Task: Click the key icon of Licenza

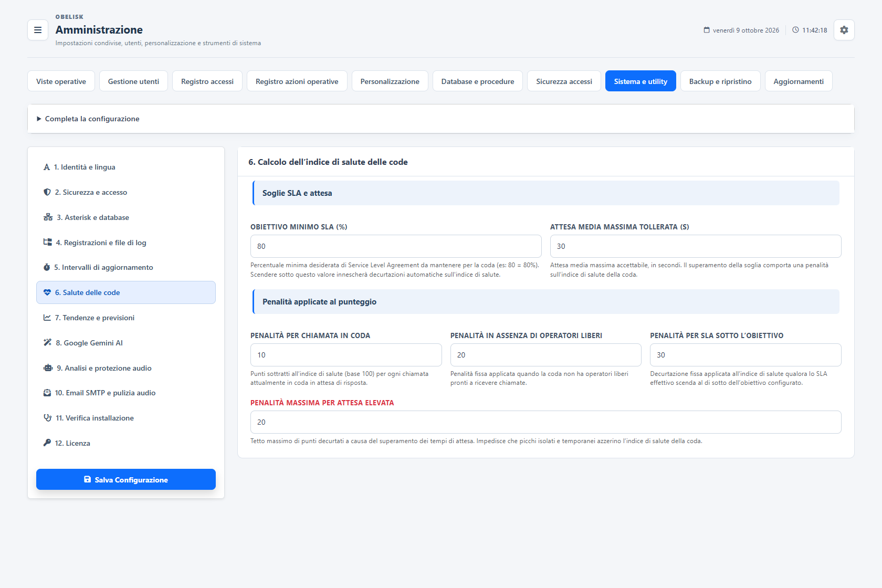Action: click(47, 443)
